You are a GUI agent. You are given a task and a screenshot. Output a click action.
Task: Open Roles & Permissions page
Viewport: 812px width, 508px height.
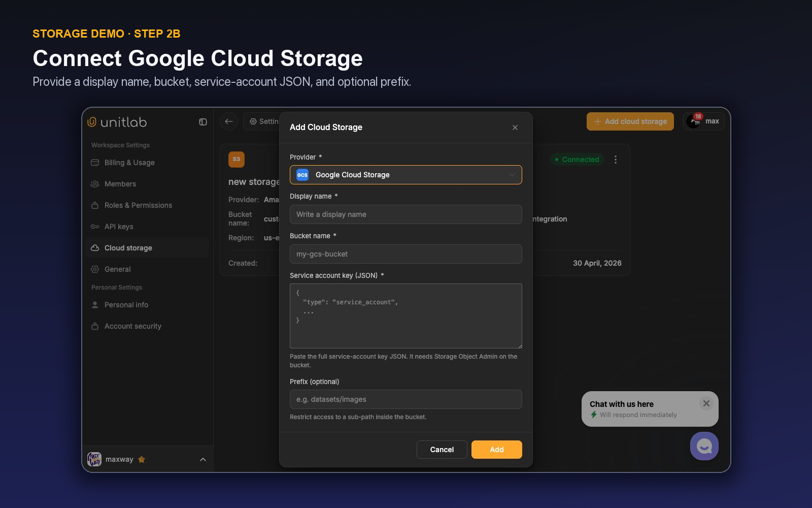(x=147, y=205)
